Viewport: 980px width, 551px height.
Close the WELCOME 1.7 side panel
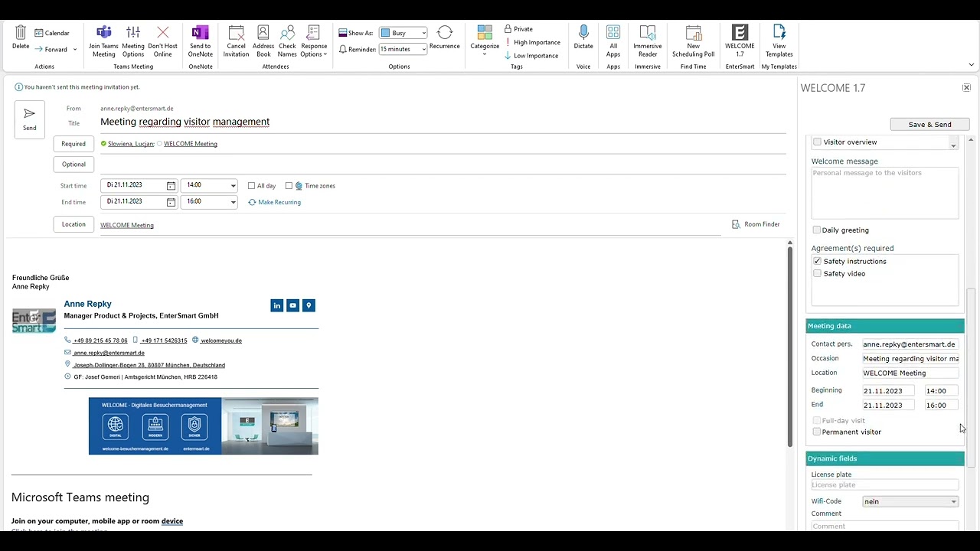point(966,88)
